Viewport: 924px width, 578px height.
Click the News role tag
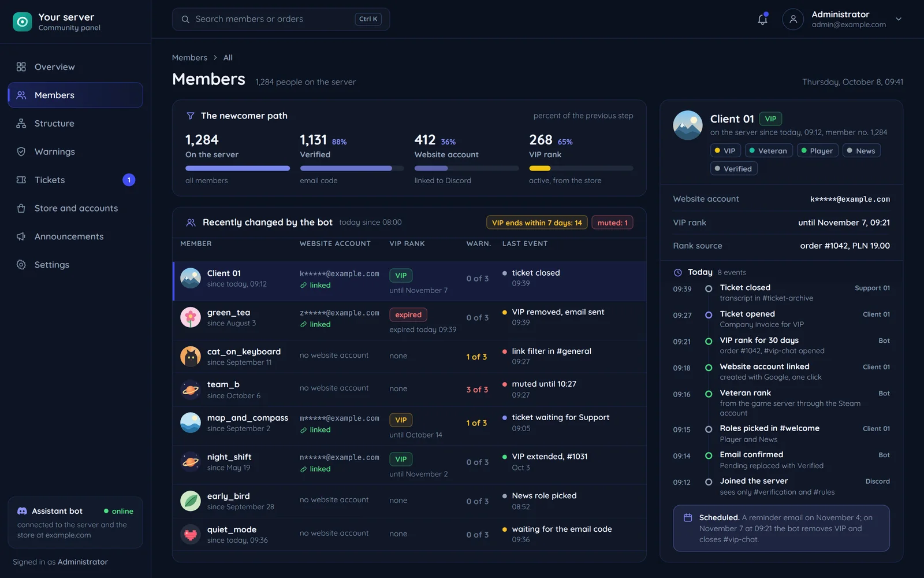point(861,151)
